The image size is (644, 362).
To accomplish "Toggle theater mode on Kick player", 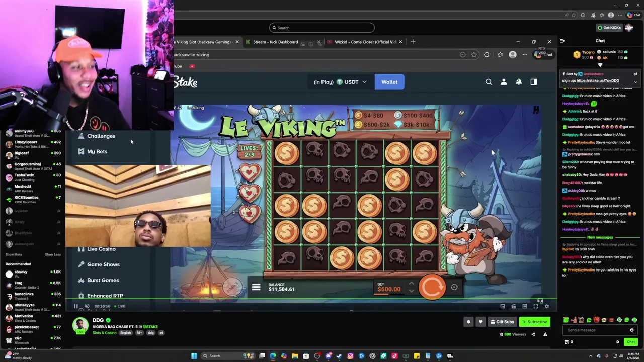I will (525, 306).
